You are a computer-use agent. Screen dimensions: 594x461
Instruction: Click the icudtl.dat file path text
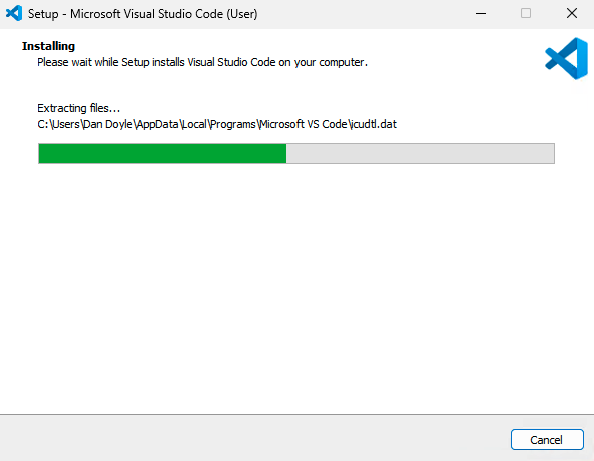pyautogui.click(x=217, y=124)
